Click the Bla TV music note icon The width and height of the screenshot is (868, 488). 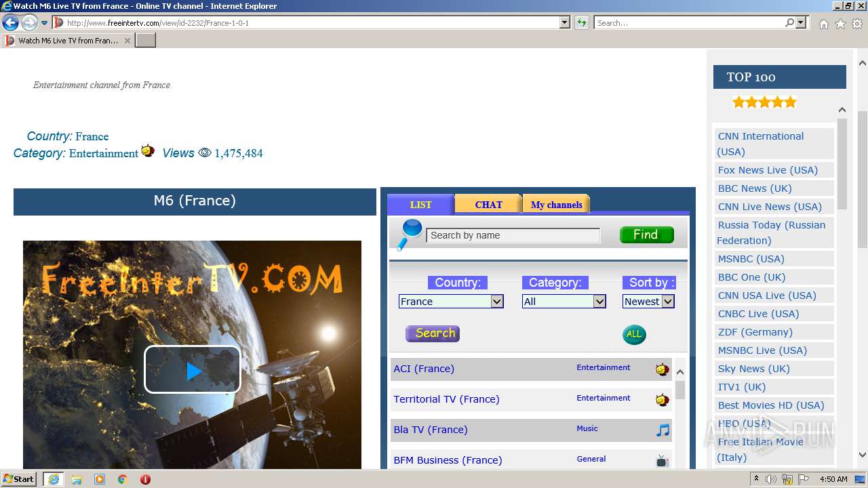point(663,430)
